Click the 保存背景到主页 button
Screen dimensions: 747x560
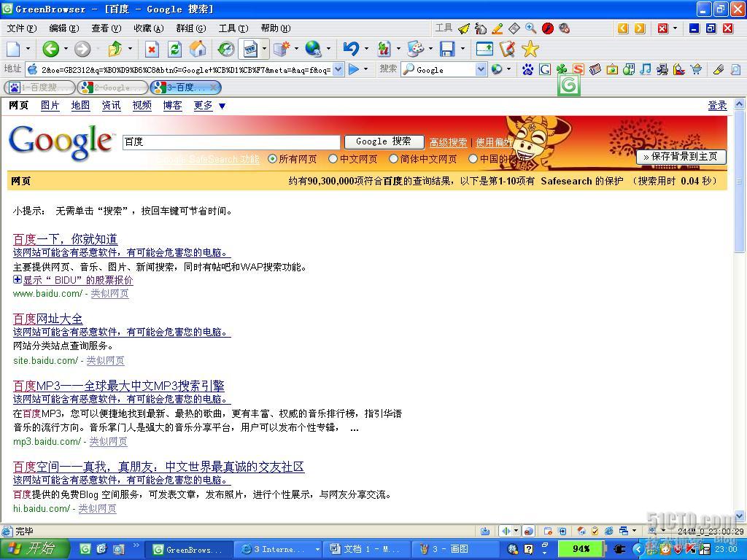[681, 157]
